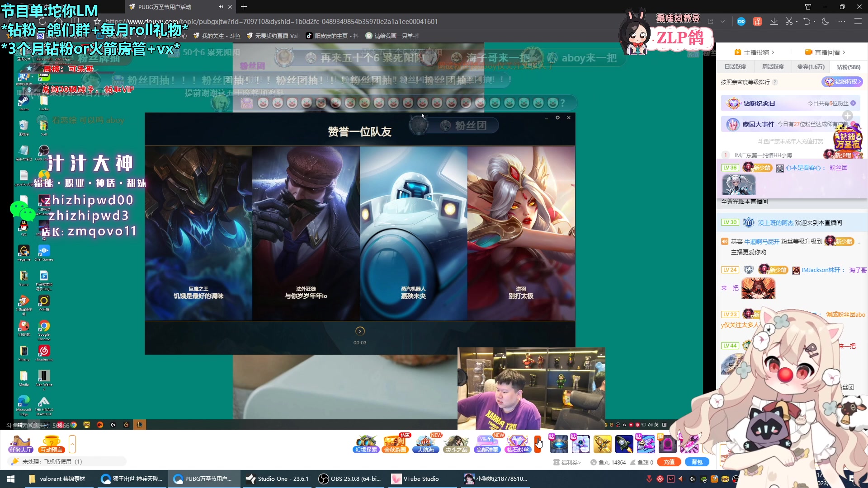Mute the PUBG万圣节 browser tab audio
The height and width of the screenshot is (488, 868).
point(221,7)
